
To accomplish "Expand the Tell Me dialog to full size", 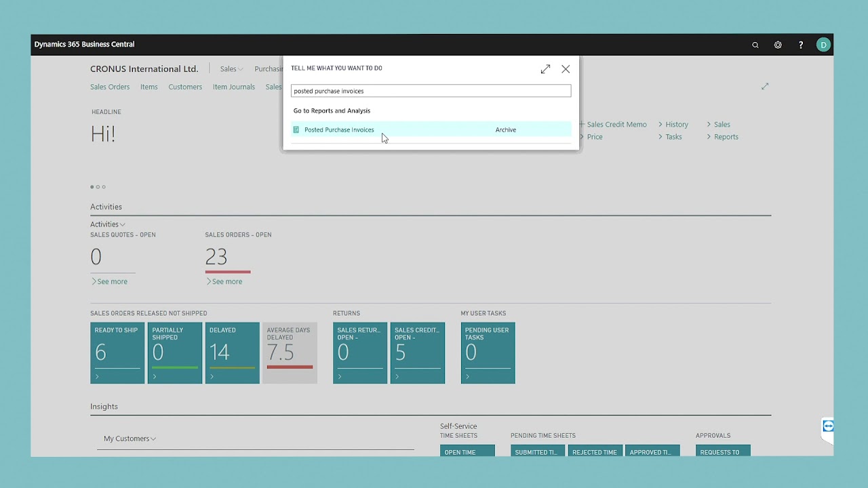I will point(545,69).
